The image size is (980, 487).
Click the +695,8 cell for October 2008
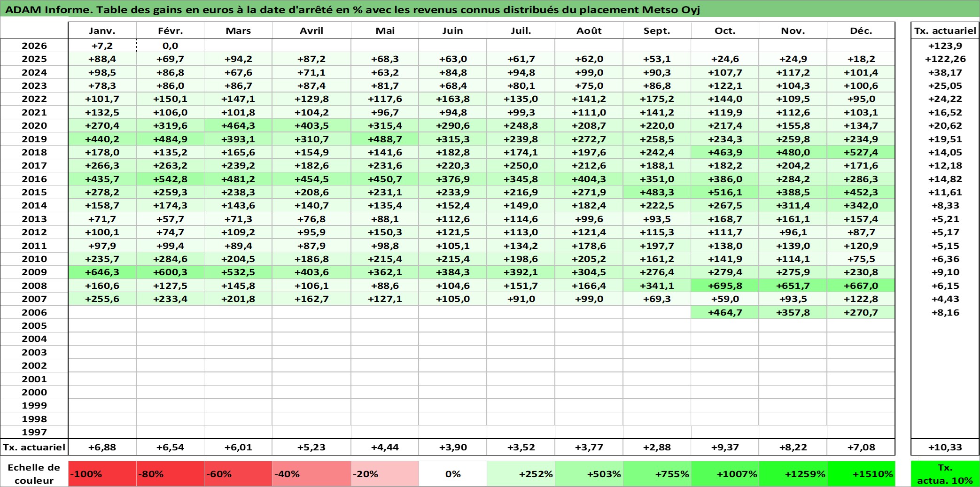[725, 286]
